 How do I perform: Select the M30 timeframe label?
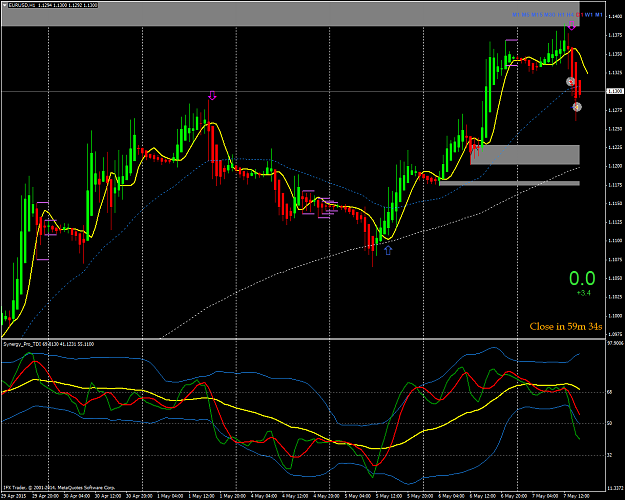pyautogui.click(x=550, y=15)
